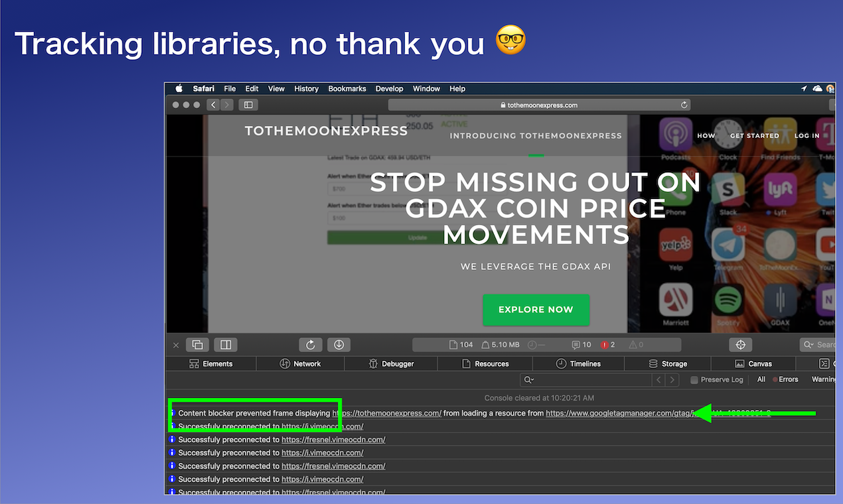Image resolution: width=843 pixels, height=504 pixels.
Task: Click the TOTHEMOONEXPRESS site logo
Action: click(x=326, y=131)
